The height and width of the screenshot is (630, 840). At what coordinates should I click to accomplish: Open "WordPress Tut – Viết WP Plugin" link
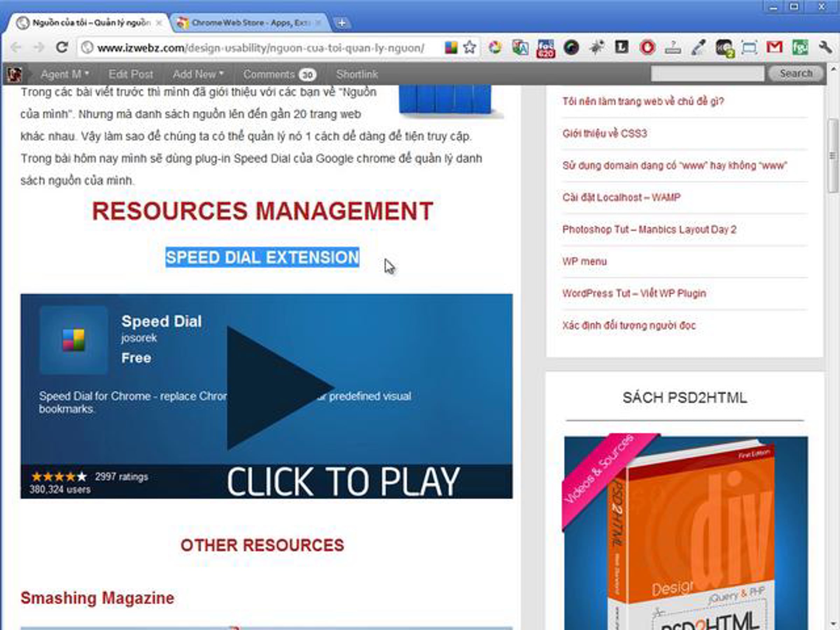pyautogui.click(x=634, y=293)
